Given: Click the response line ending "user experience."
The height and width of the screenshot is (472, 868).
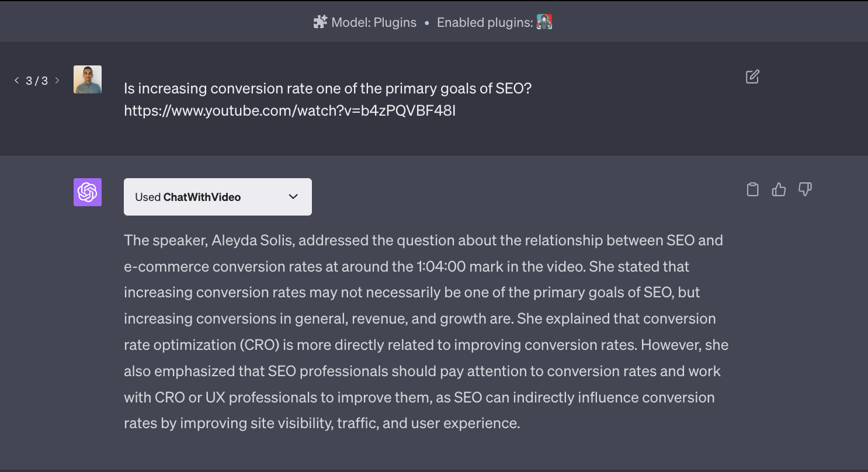Looking at the screenshot, I should pyautogui.click(x=322, y=424).
